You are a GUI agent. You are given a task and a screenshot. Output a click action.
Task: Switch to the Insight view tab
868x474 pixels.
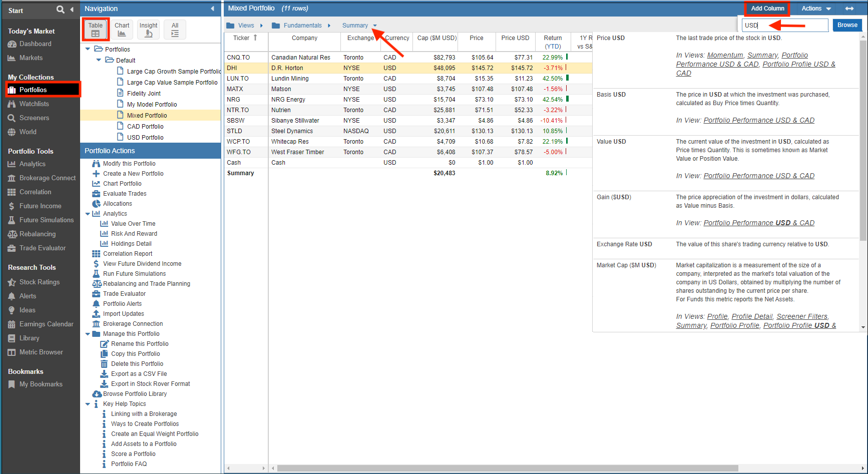[148, 30]
